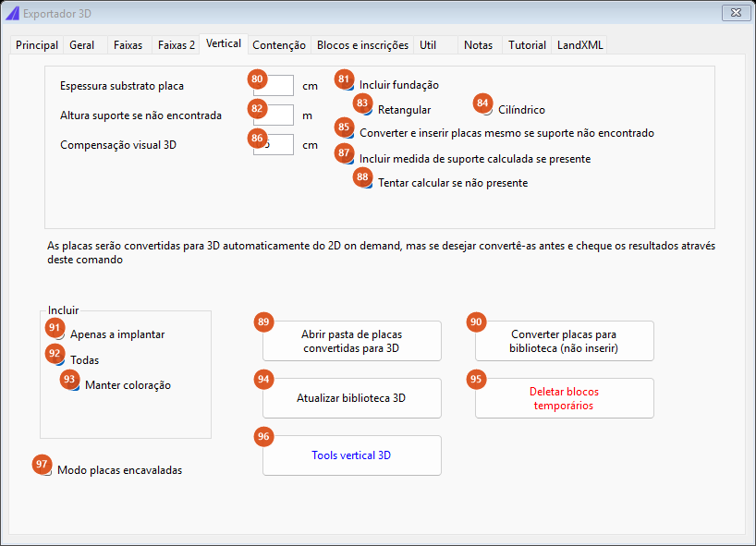Click the Exportador 3D title bar app icon
This screenshot has width=756, height=546.
[13, 14]
